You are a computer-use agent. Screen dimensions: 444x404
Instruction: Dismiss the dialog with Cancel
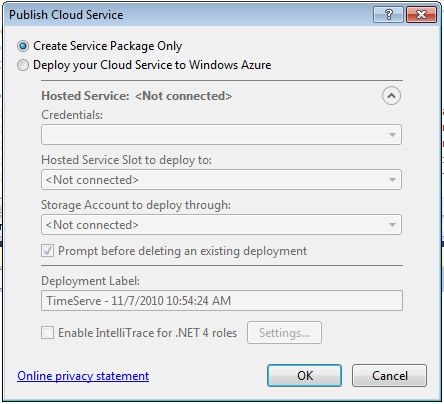pyautogui.click(x=389, y=376)
